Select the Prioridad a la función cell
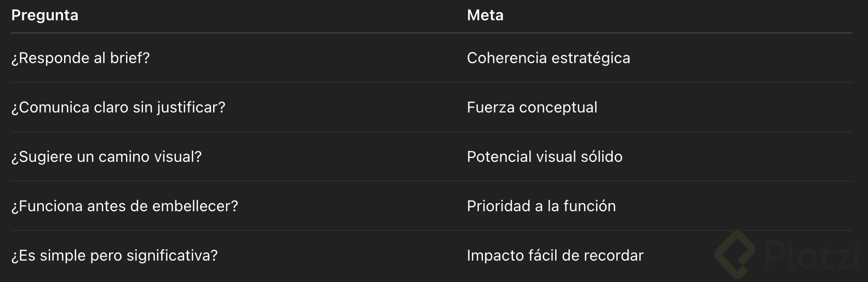The height and width of the screenshot is (282, 868). [x=541, y=206]
